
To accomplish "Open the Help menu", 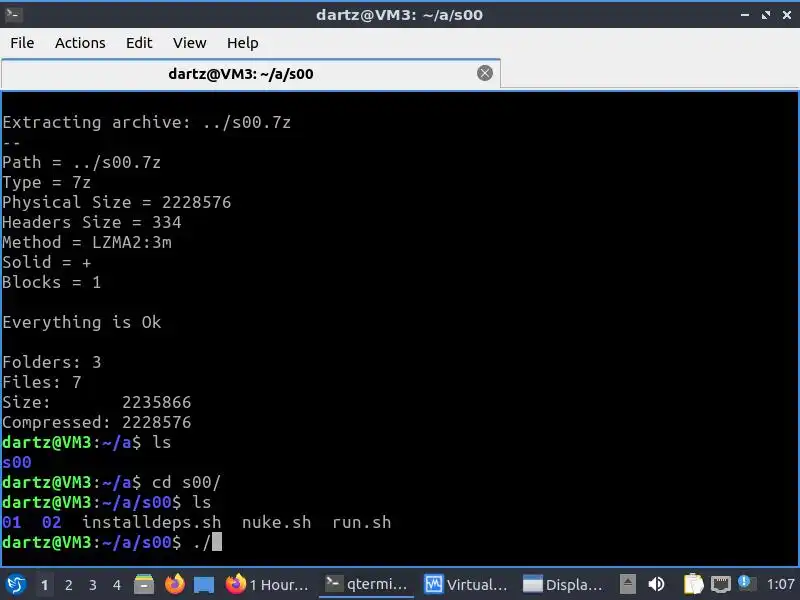I will pyautogui.click(x=242, y=43).
